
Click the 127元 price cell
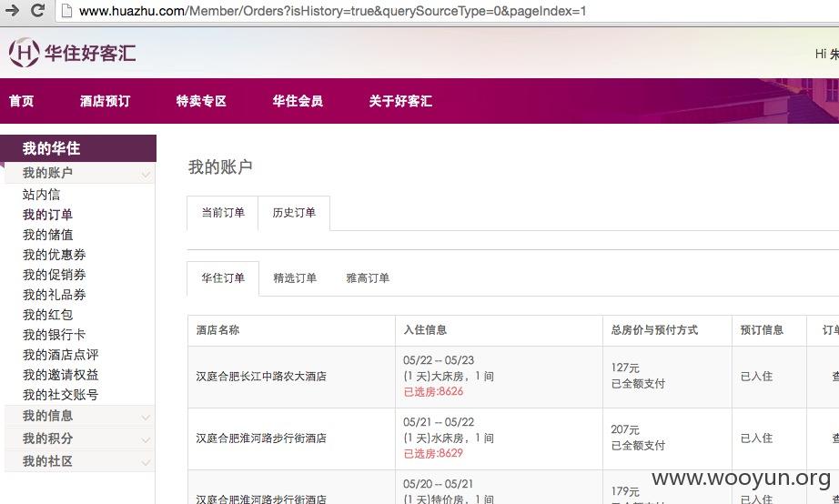625,368
